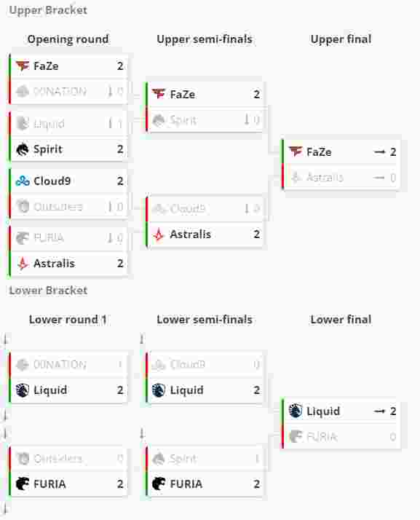Click the arrow beside Cloud9's upper semi-final score
The image size is (420, 520).
(x=247, y=208)
